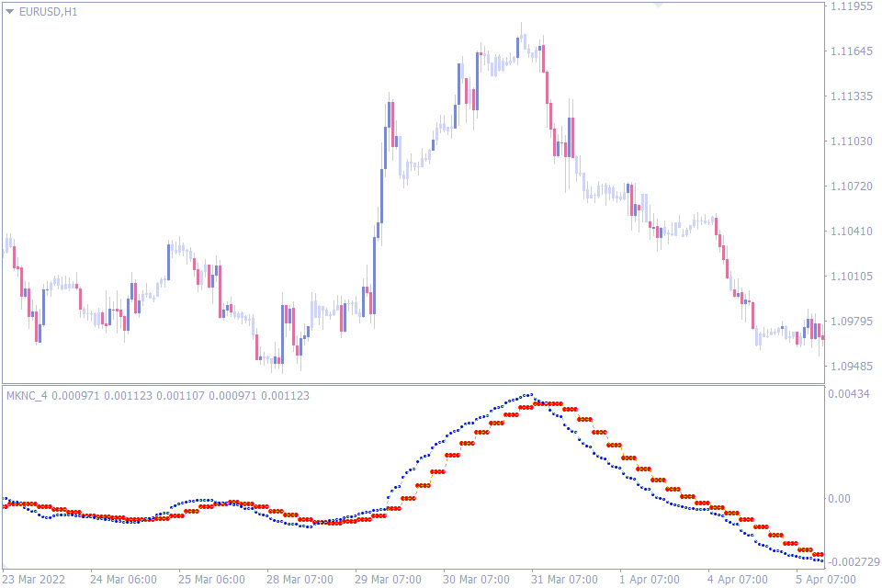Open the symbol selector triangle beside EURUSD
The image size is (882, 588).
pos(8,13)
